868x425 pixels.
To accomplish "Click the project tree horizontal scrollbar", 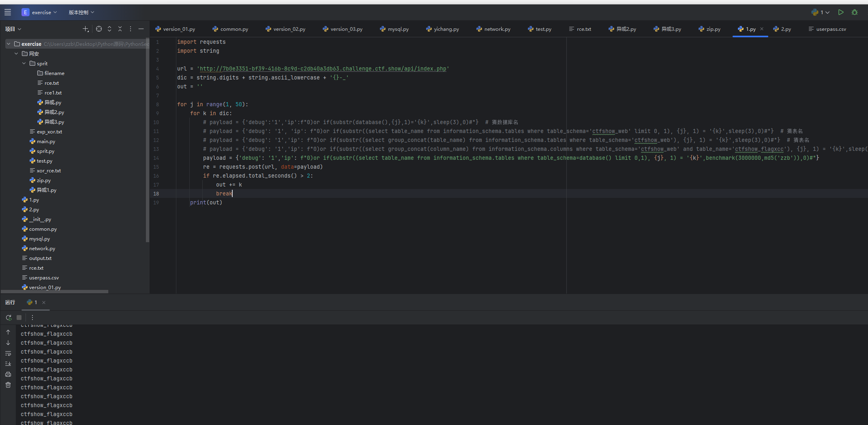I will pyautogui.click(x=55, y=291).
